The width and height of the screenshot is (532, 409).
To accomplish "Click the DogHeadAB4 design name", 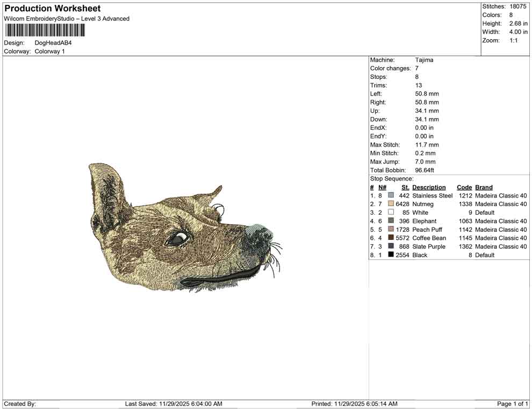I will (53, 43).
